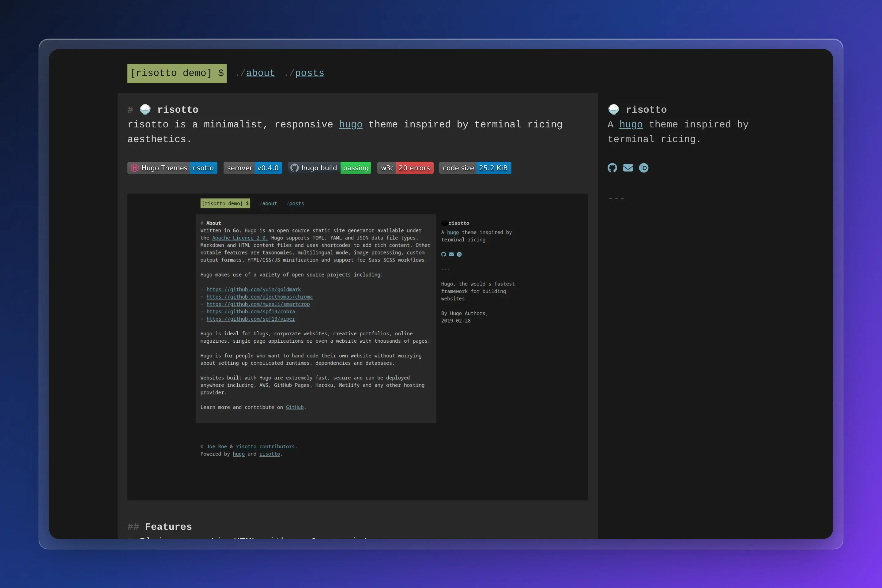The image size is (882, 588).
Task: Follow the hugo link in sidebar description
Action: 631,125
